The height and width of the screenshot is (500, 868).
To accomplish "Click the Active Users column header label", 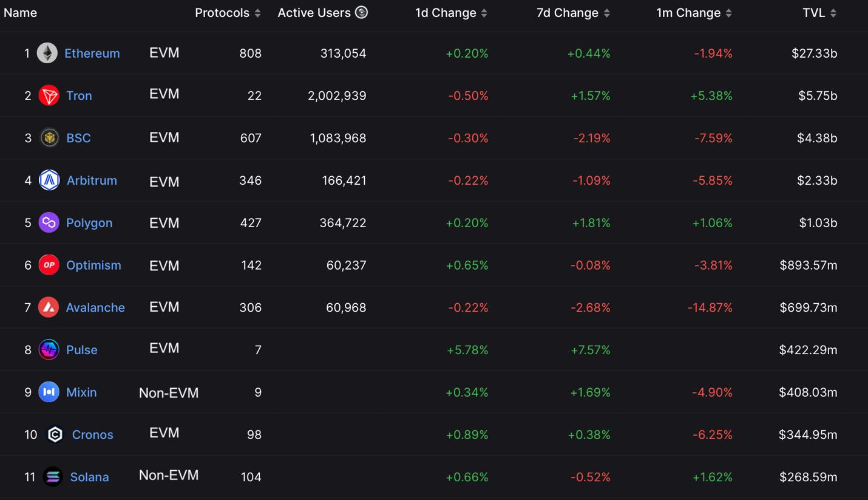I will point(314,13).
